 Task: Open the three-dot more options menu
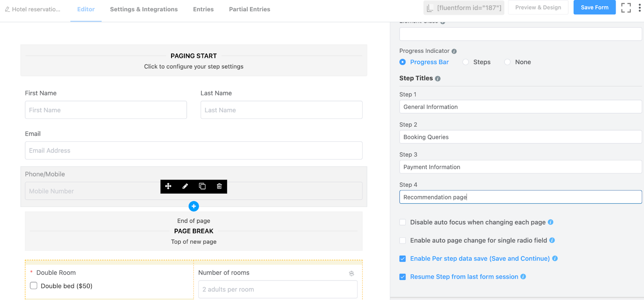[x=639, y=8]
